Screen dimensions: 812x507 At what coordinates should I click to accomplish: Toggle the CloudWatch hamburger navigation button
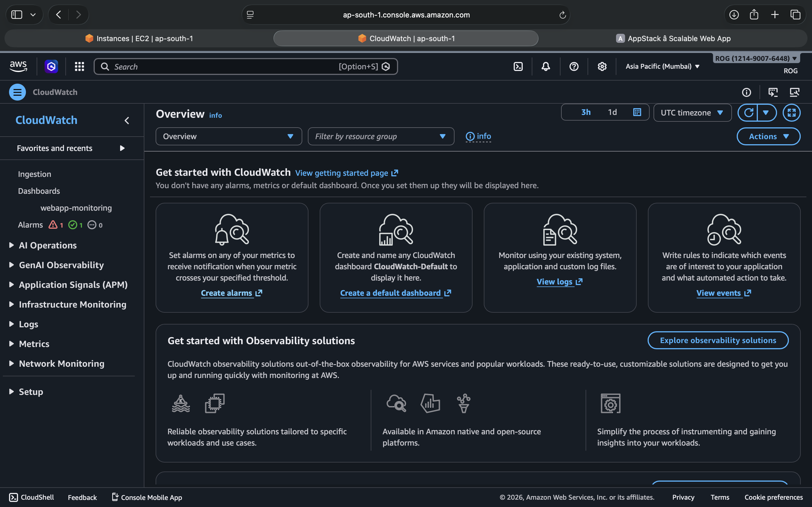click(x=17, y=92)
